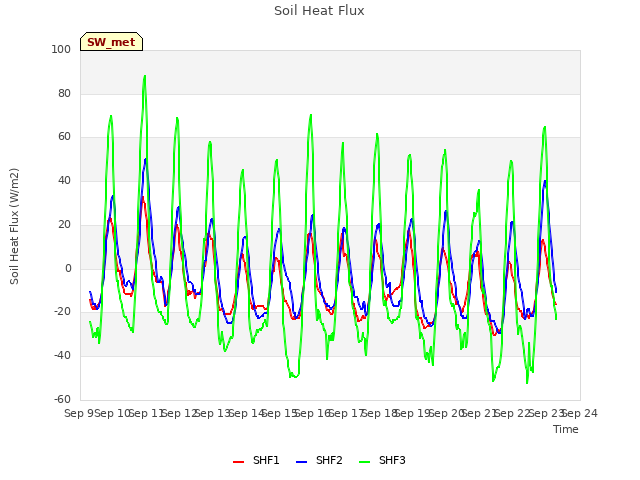Click the 0 y-axis tick label

[x=68, y=269]
